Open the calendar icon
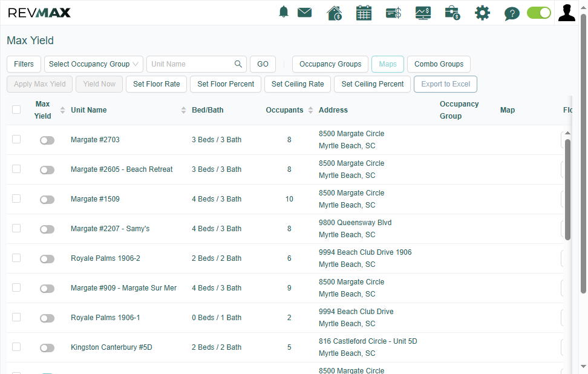The height and width of the screenshot is (374, 588). pos(364,13)
